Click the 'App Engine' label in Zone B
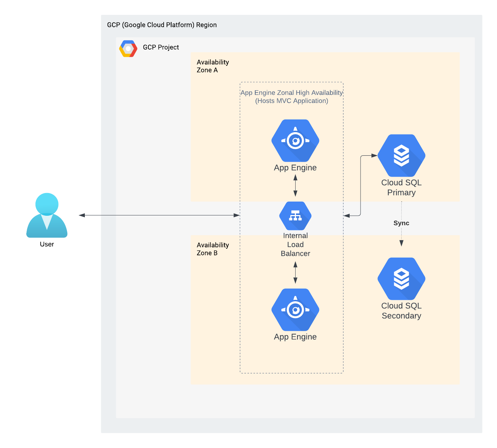 295,337
